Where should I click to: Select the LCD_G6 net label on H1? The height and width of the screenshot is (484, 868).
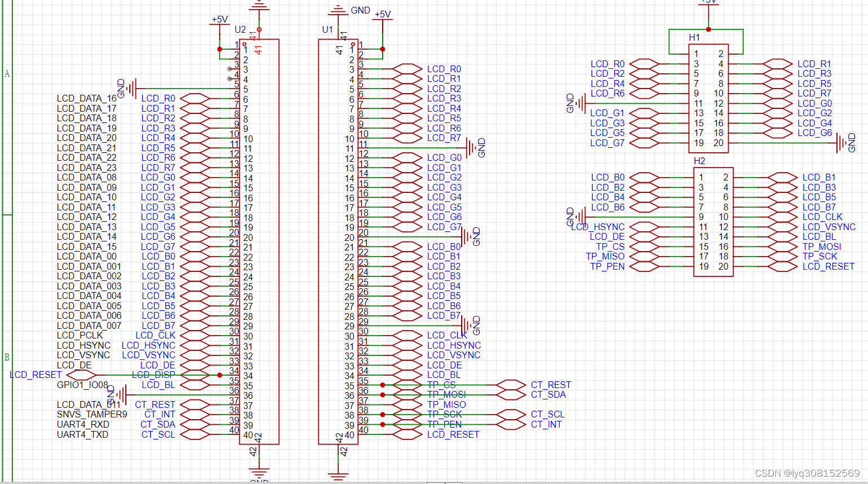[x=815, y=133]
